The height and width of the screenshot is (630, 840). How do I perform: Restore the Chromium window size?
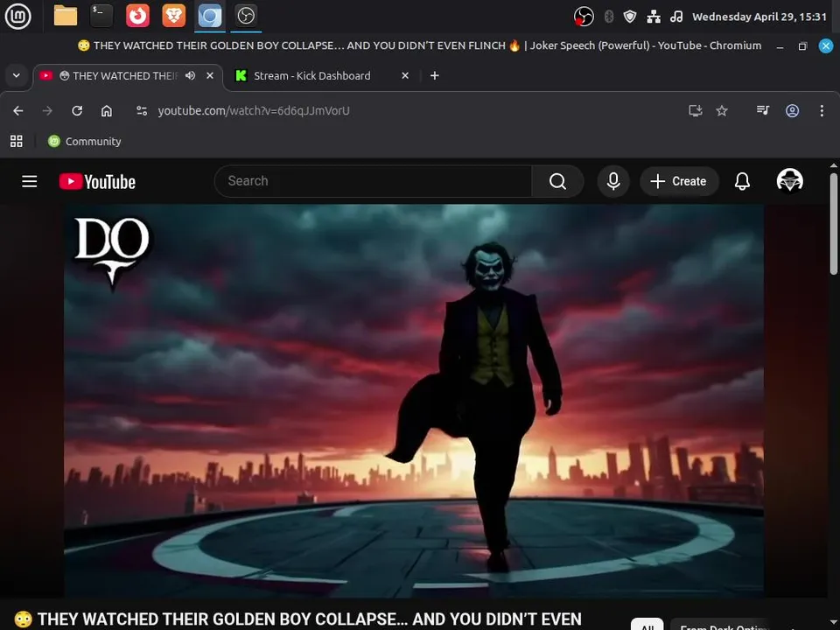tap(802, 46)
